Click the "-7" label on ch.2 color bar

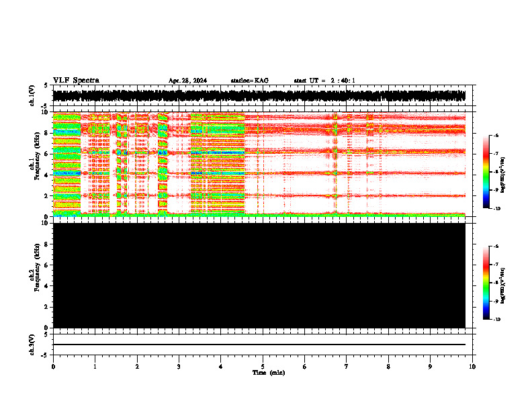tap(496, 265)
